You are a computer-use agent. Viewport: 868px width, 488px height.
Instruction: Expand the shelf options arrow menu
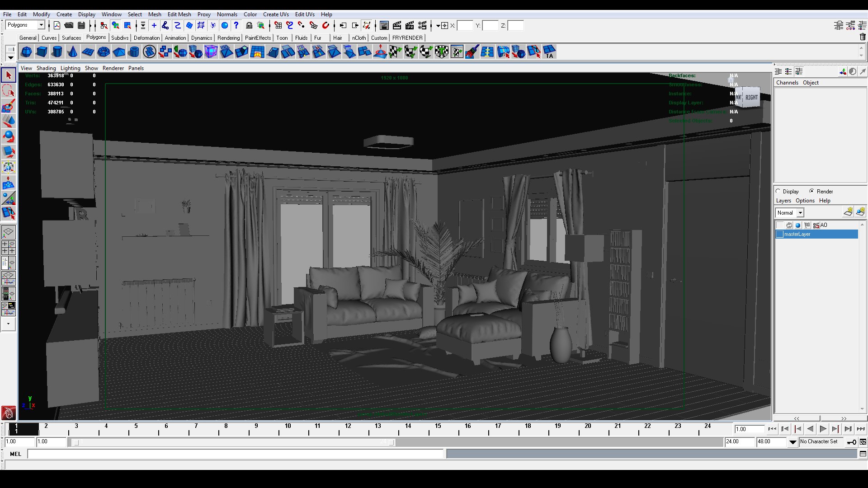click(10, 58)
